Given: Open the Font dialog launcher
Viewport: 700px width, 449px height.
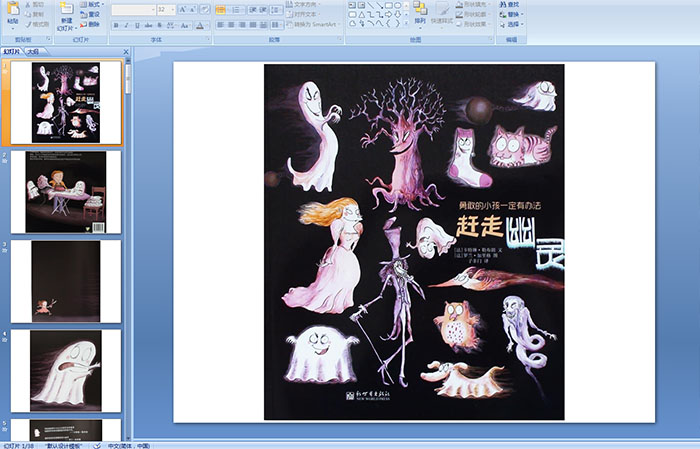Looking at the screenshot, I should [208, 40].
